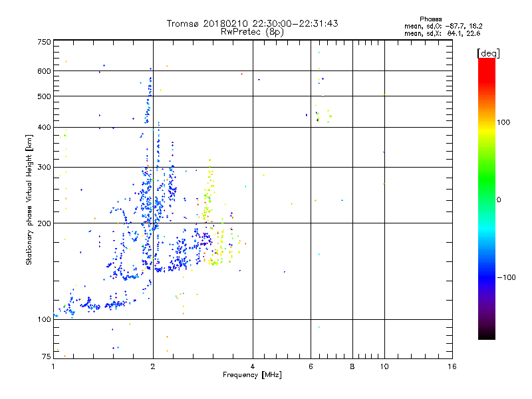
Task: Click the y-axis label "200"
Action: (x=44, y=223)
